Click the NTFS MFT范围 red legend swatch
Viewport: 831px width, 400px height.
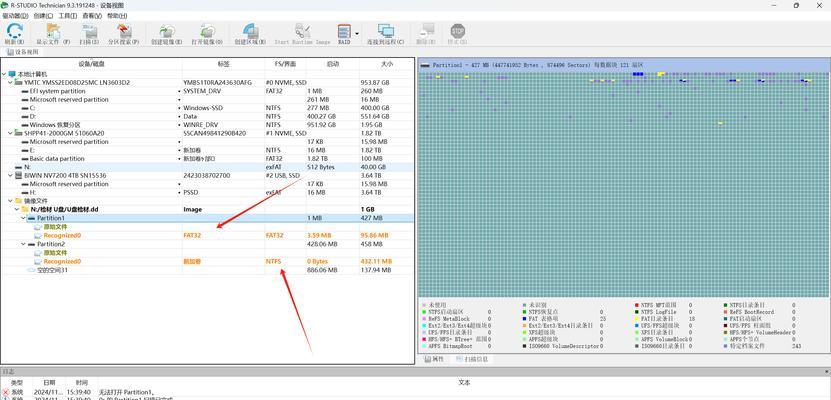click(637, 305)
